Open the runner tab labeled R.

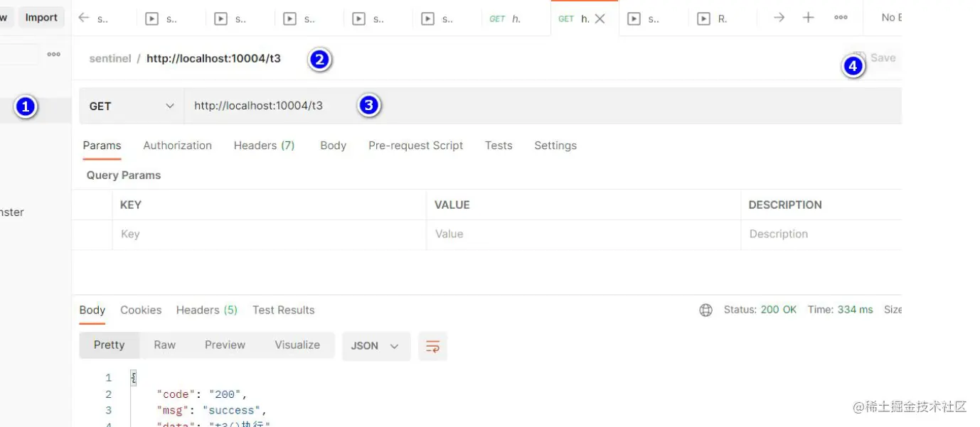click(713, 19)
